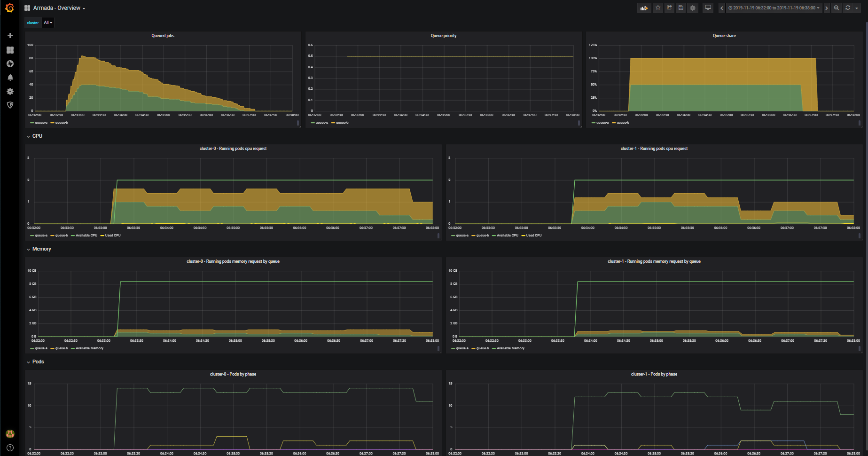868x456 pixels.
Task: Open cluster-1 Pods by phase panel menu
Action: tap(654, 374)
